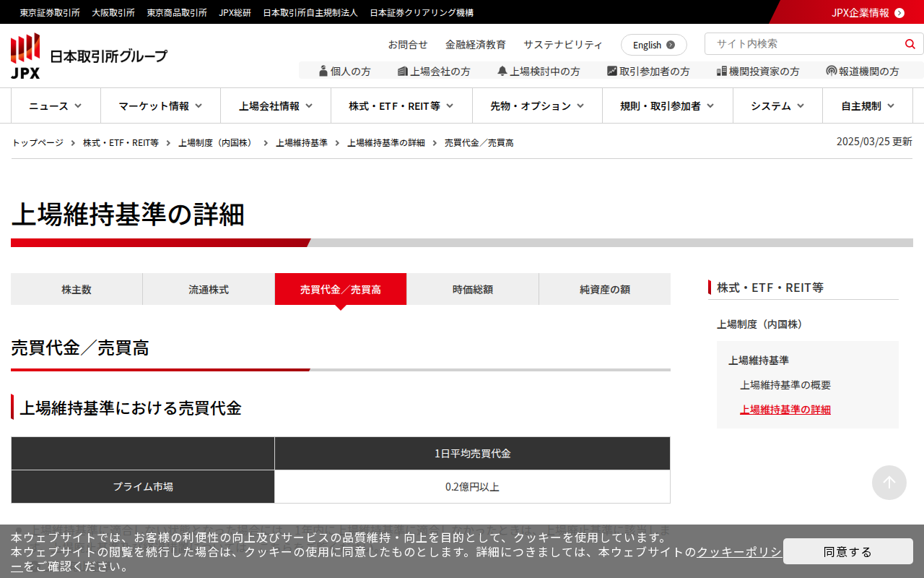Screen dimensions: 924x578
Task: Click the person icon for 個人の方
Action: pyautogui.click(x=323, y=71)
